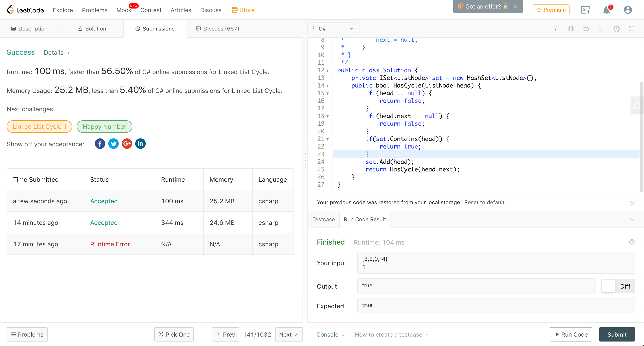Open Explore in the top navigation
This screenshot has width=644, height=346.
[63, 10]
